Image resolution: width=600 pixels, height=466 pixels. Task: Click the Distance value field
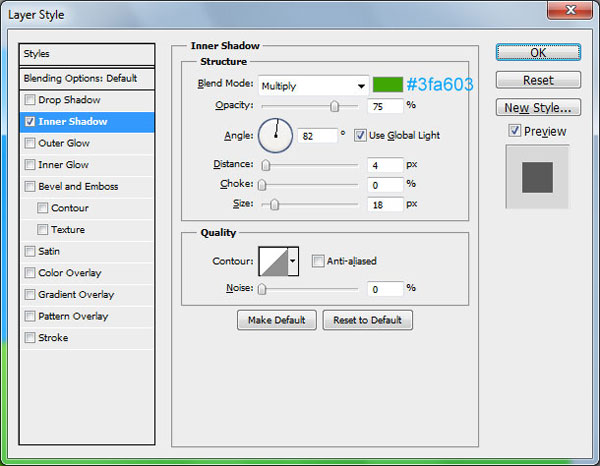pos(385,165)
